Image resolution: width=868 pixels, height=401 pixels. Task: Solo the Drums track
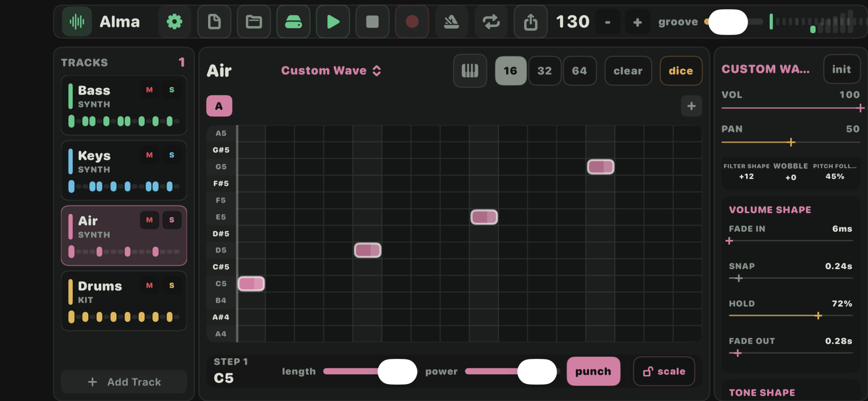coord(172,285)
